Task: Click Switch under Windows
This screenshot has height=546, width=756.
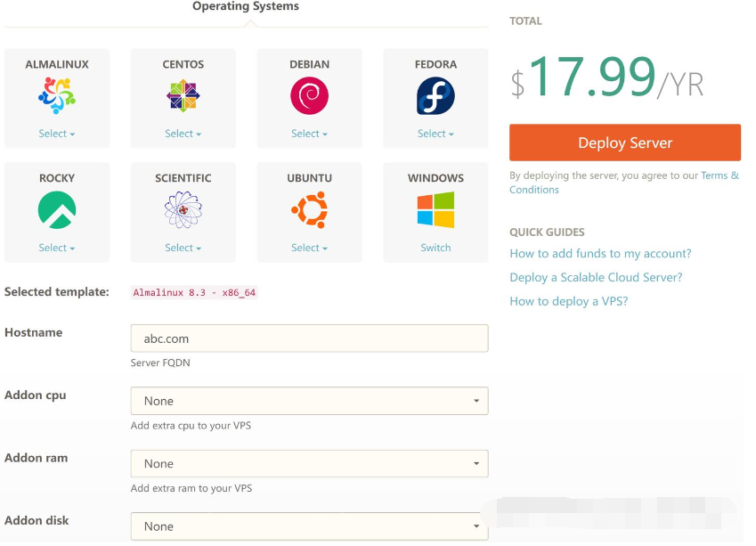Action: (x=435, y=248)
